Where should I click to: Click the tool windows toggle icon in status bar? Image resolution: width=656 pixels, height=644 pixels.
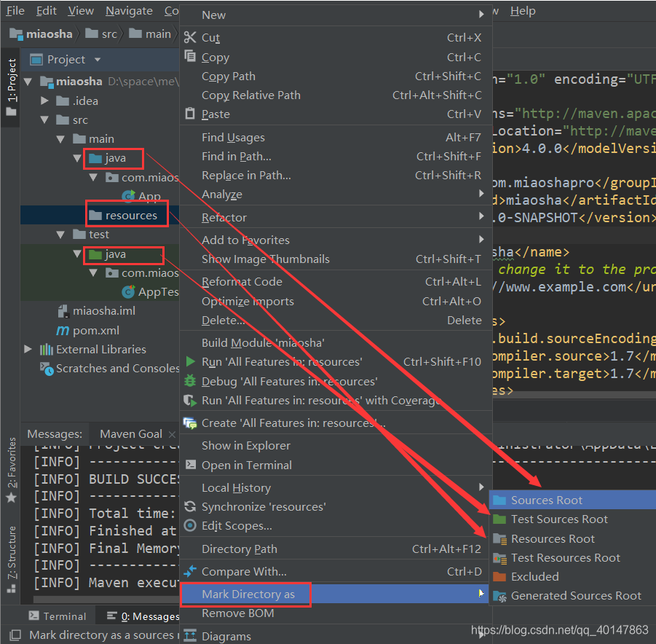[x=15, y=635]
